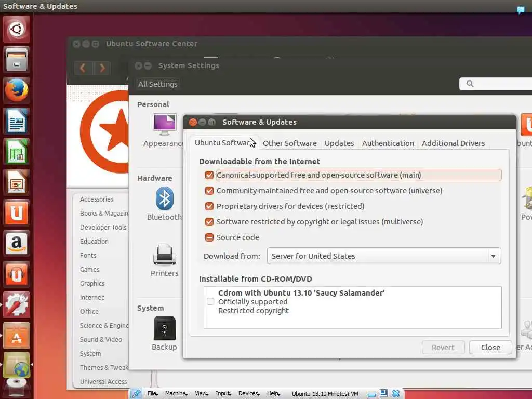Open the VM File menu
This screenshot has height=399, width=532.
(152, 394)
